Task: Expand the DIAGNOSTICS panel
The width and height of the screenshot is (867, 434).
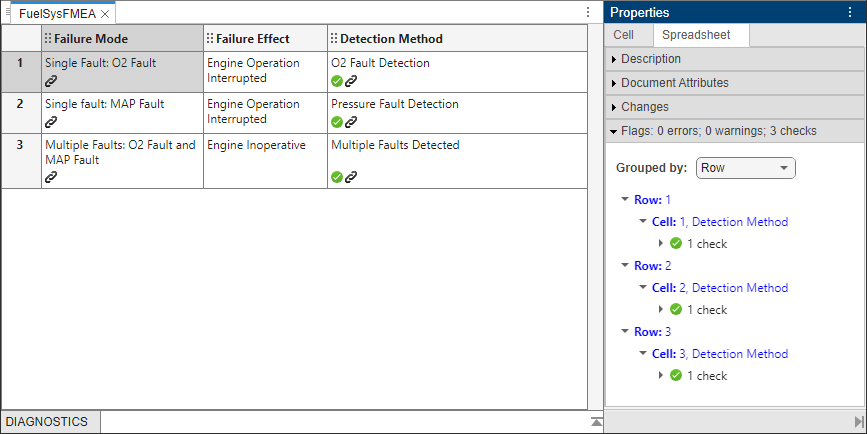Action: click(x=596, y=422)
